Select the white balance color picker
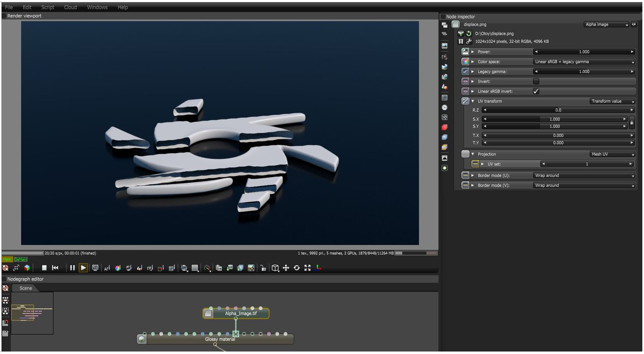Image resolution: width=644 pixels, height=354 pixels. tap(118, 268)
